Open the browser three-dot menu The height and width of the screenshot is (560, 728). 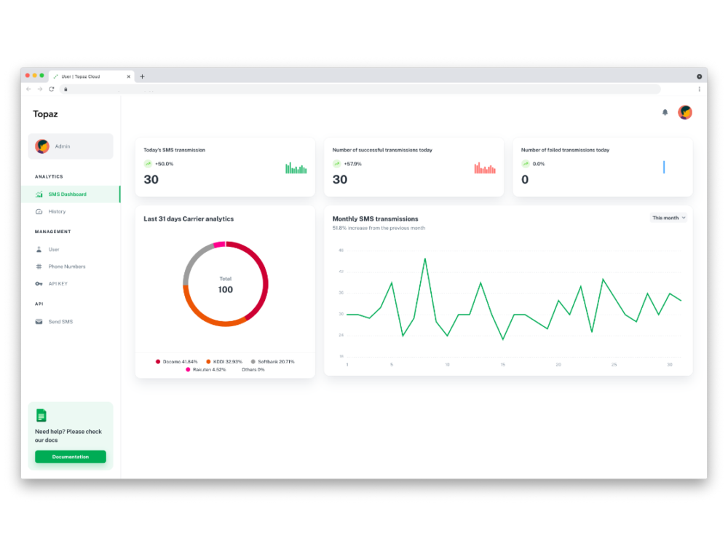700,89
